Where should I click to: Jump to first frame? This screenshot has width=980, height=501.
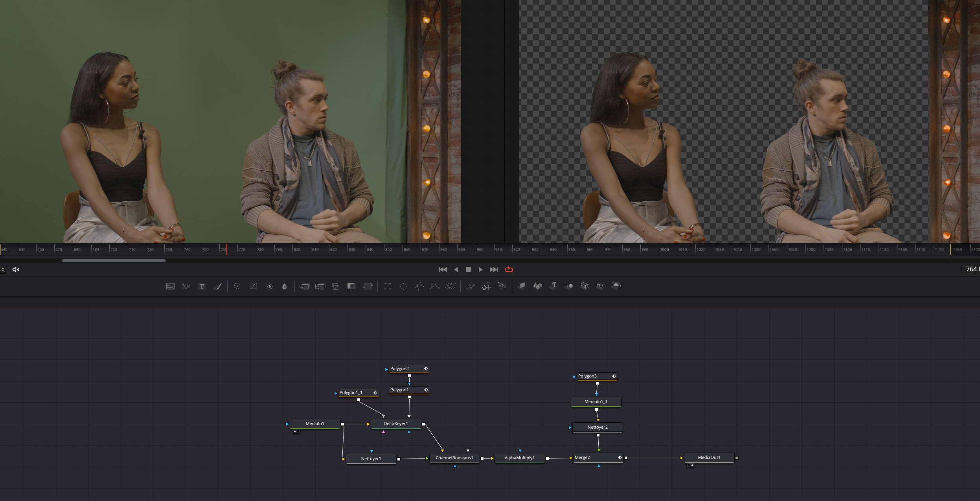pos(443,269)
